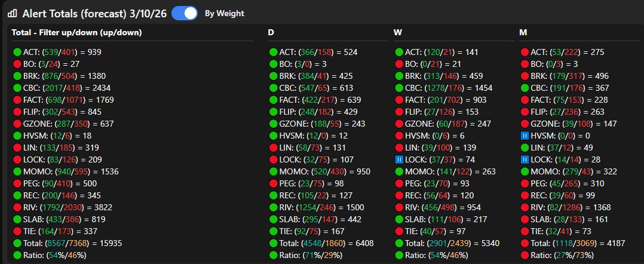The image size is (644, 264).
Task: Click red dot next to FACT = 903
Action: (x=399, y=100)
